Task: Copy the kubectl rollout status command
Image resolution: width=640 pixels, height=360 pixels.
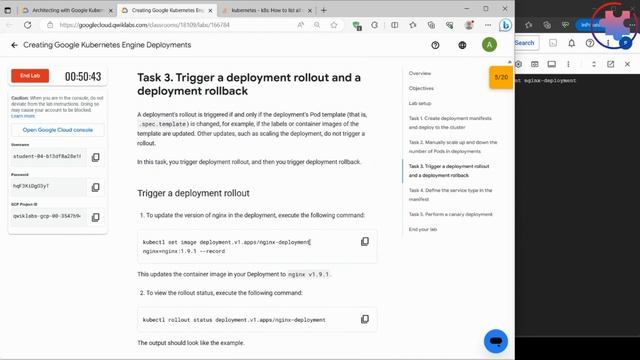Action: 365,319
